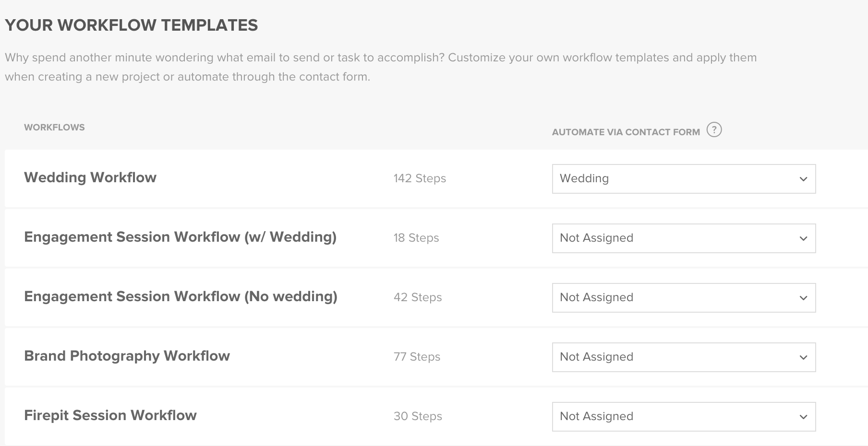Click the Your Workflow Templates heading
Viewport: 868px width, 446px height.
(x=132, y=25)
